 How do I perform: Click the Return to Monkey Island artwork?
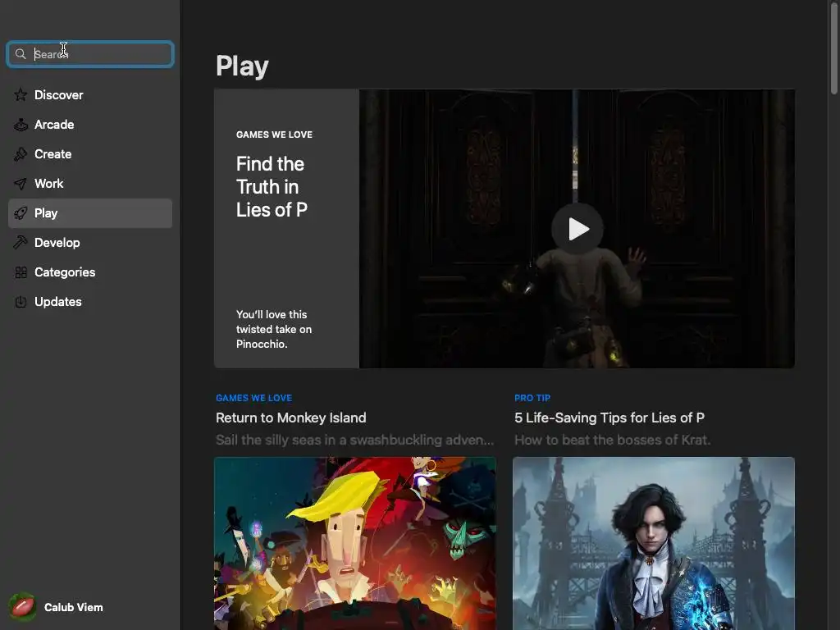pyautogui.click(x=355, y=543)
